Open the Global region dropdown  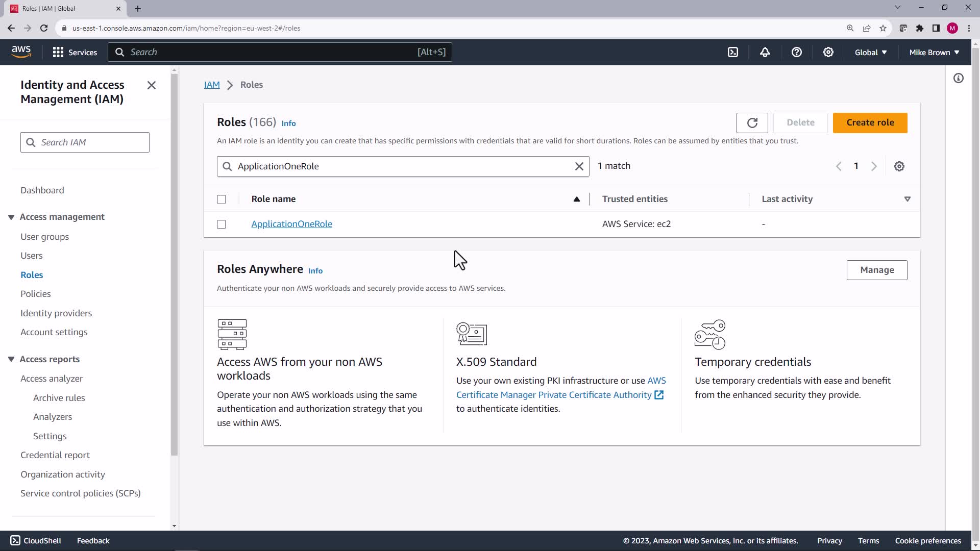point(870,52)
